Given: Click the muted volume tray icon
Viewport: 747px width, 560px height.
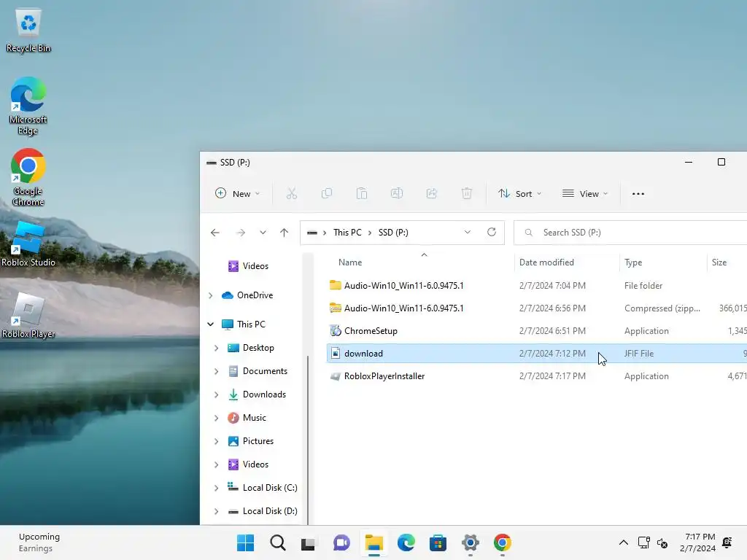Looking at the screenshot, I should point(662,542).
